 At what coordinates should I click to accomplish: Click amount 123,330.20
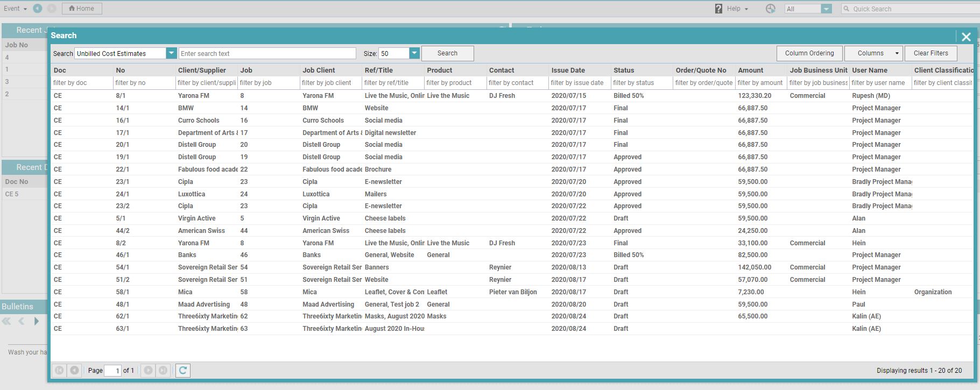point(755,96)
